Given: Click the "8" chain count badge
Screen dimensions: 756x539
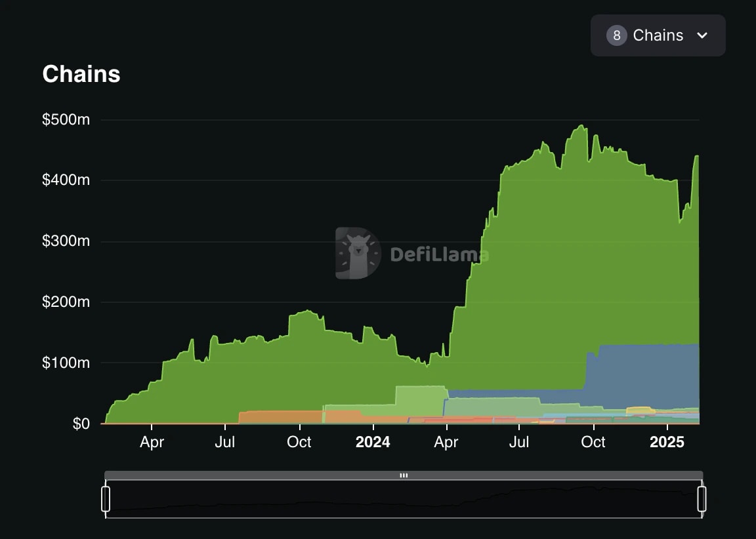Looking at the screenshot, I should (x=616, y=35).
